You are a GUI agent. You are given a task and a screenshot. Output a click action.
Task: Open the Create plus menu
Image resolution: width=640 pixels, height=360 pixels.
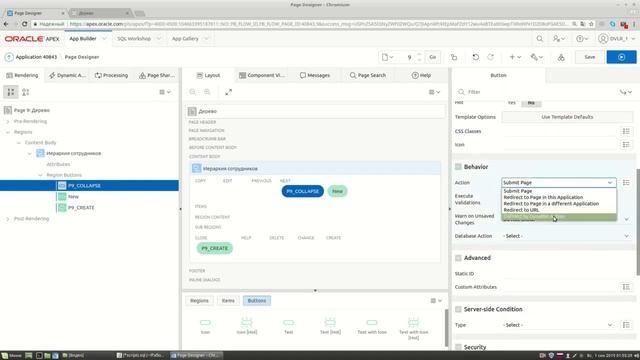point(515,57)
